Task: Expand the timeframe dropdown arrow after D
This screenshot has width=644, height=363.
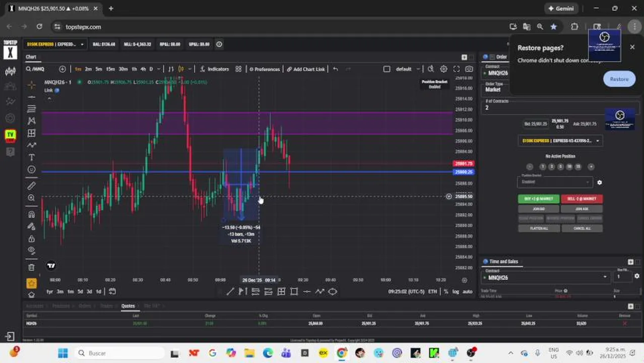Action: click(159, 69)
